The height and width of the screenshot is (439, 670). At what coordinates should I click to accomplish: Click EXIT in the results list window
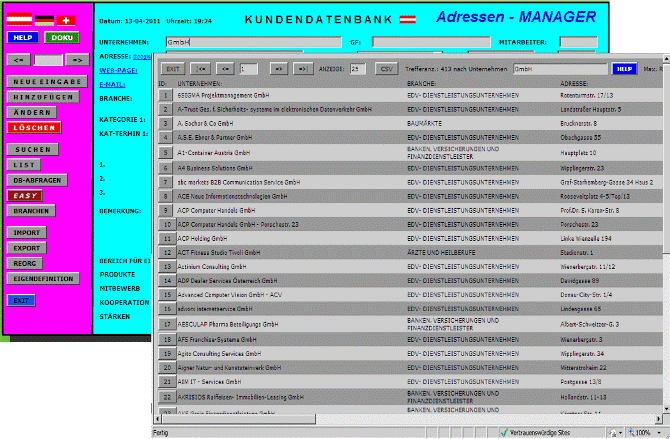(173, 69)
